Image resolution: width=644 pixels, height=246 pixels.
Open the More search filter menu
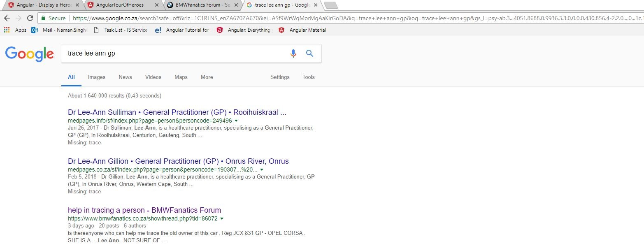[207, 77]
